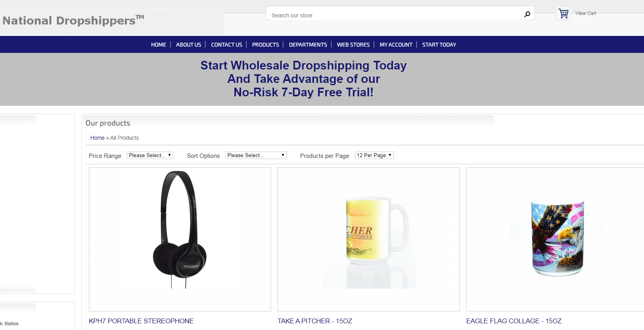
Task: Click inside Search our store field
Action: [x=395, y=15]
